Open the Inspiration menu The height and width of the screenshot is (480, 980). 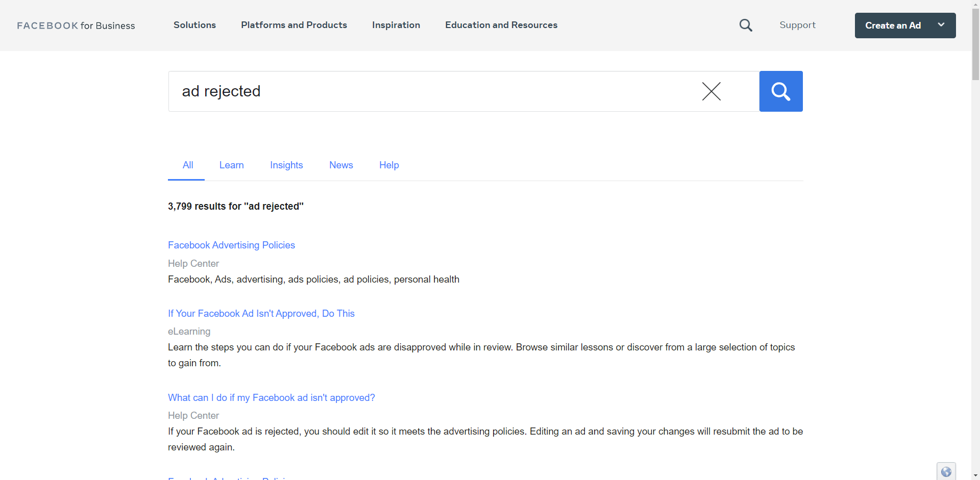(x=396, y=25)
